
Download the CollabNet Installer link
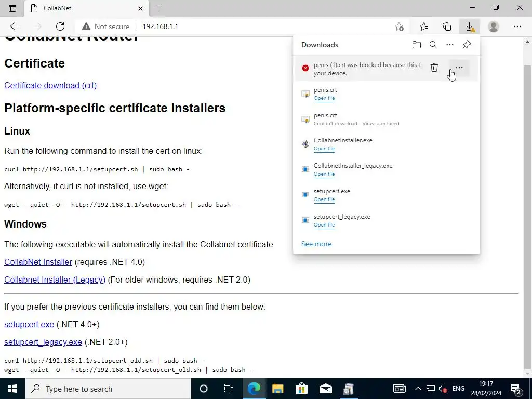[x=38, y=262]
